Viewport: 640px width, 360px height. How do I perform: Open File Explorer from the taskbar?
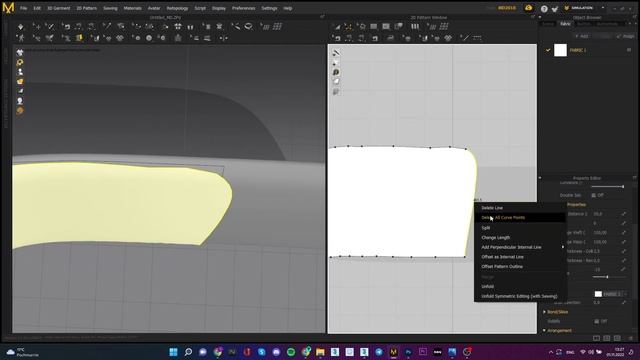click(320, 352)
